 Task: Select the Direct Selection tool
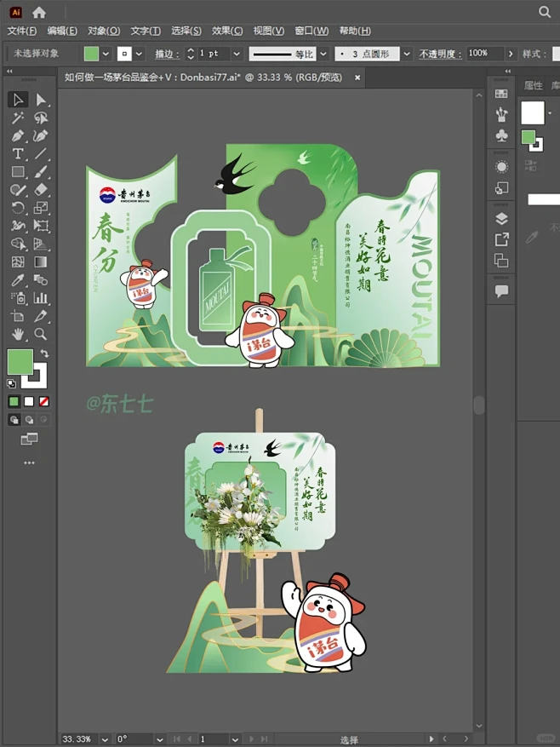(41, 100)
